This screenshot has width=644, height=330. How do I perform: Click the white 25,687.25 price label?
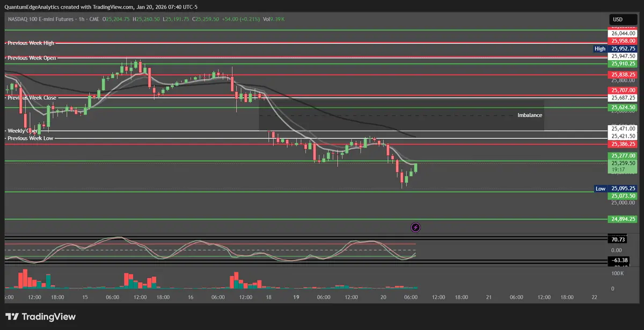click(x=623, y=98)
